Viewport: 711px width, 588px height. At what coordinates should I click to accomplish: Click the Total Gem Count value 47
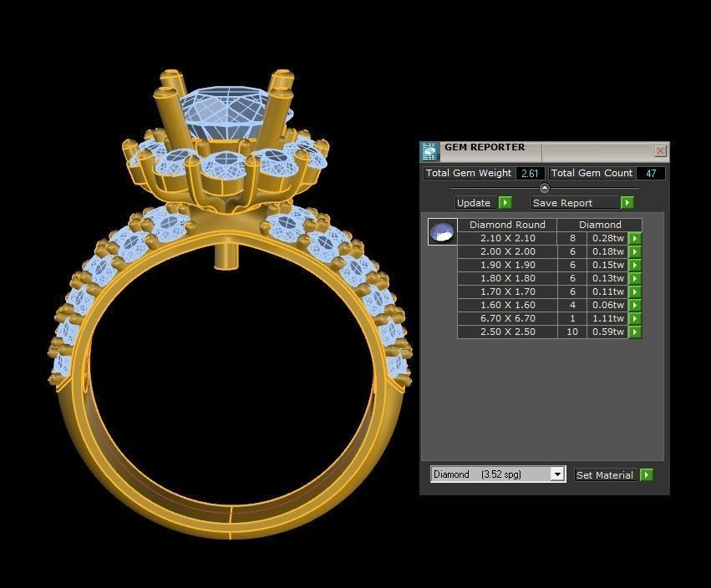click(651, 173)
